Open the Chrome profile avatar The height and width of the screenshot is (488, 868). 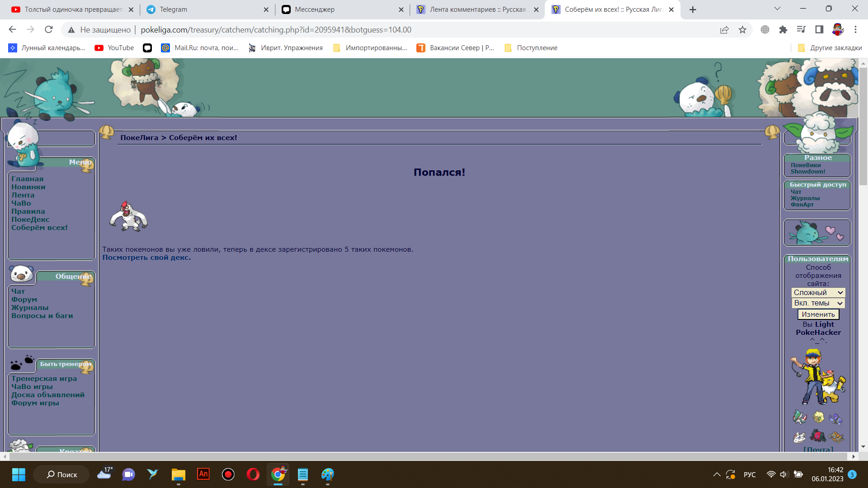pyautogui.click(x=838, y=29)
